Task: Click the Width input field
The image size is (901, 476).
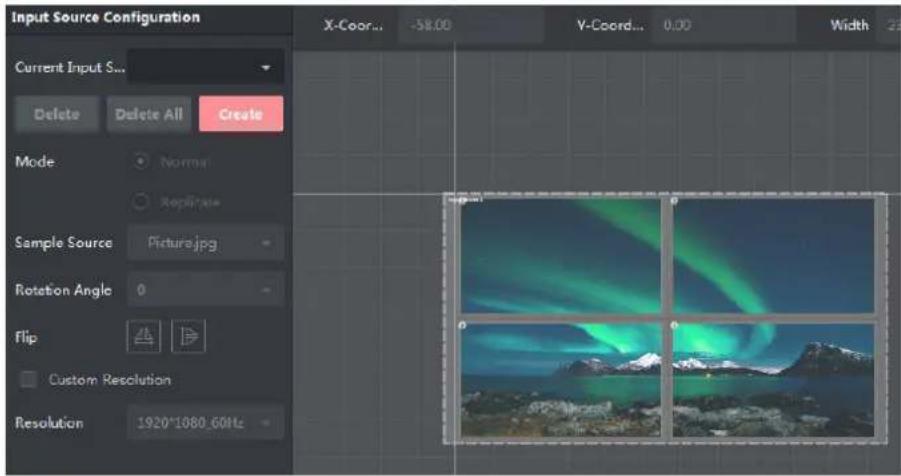Action: pos(888,25)
